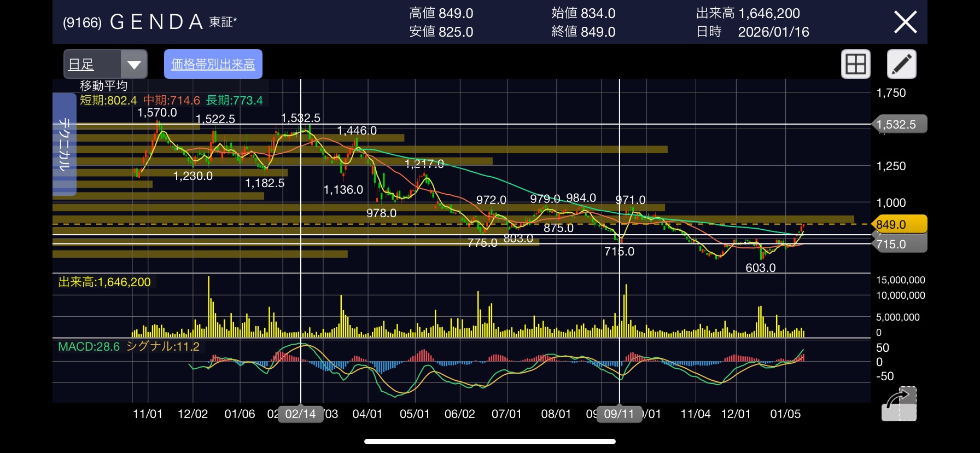Toggle the 価格帯別出来高 overlay
This screenshot has width=980, height=453.
coord(213,65)
